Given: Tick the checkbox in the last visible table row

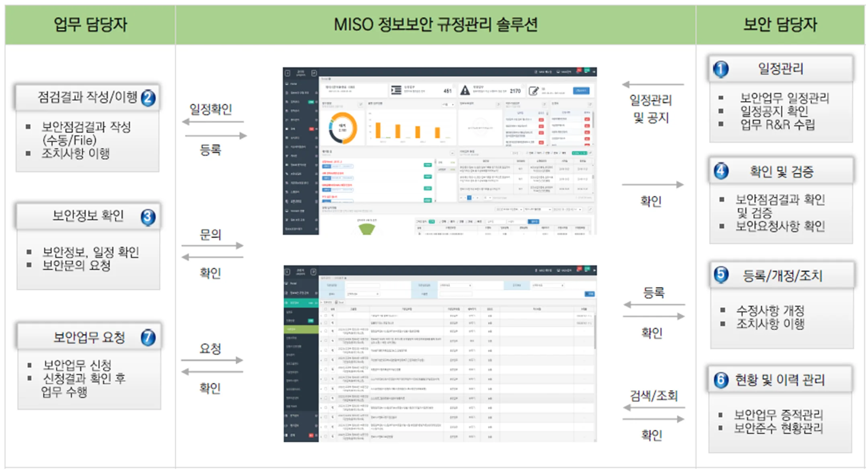Looking at the screenshot, I should 325,437.
